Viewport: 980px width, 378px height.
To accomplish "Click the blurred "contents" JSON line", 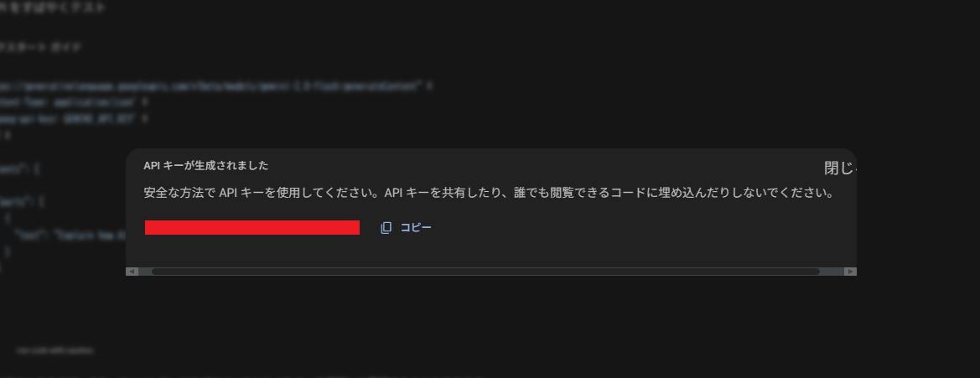I will point(20,168).
